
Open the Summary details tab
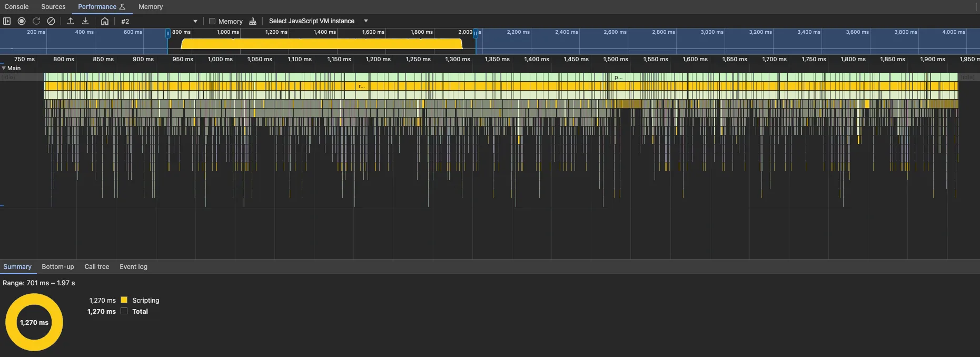17,267
